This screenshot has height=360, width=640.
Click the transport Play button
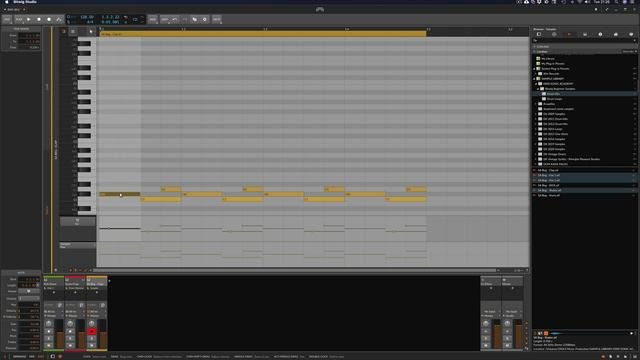[29, 19]
